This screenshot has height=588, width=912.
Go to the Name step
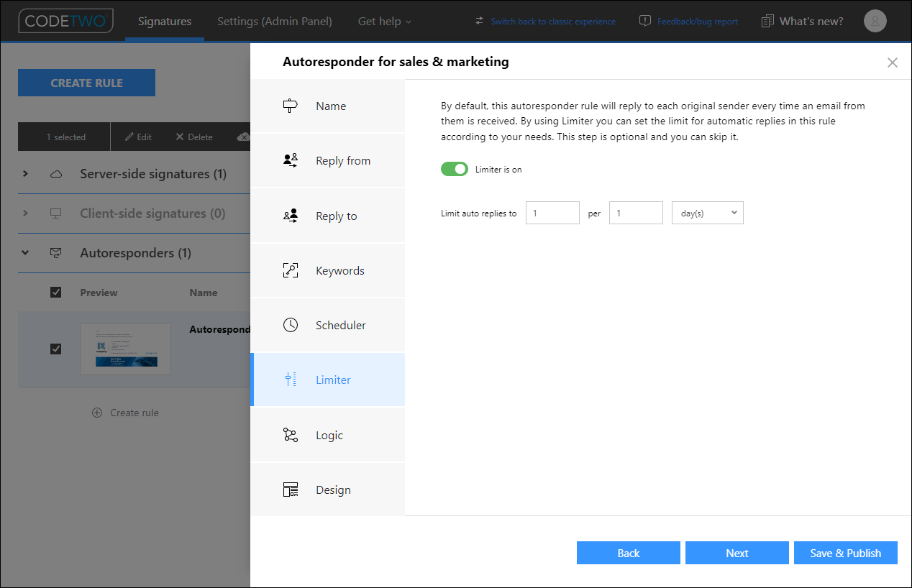point(328,106)
